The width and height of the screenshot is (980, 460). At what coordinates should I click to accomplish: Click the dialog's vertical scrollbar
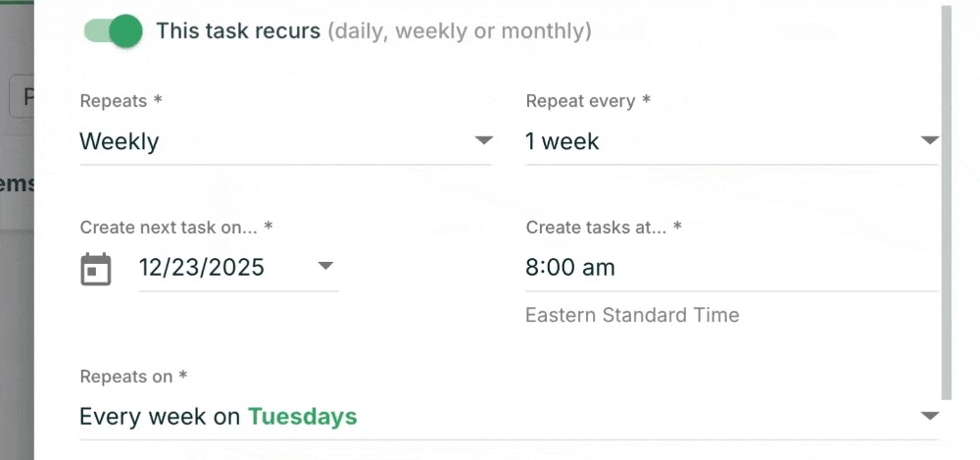946,196
